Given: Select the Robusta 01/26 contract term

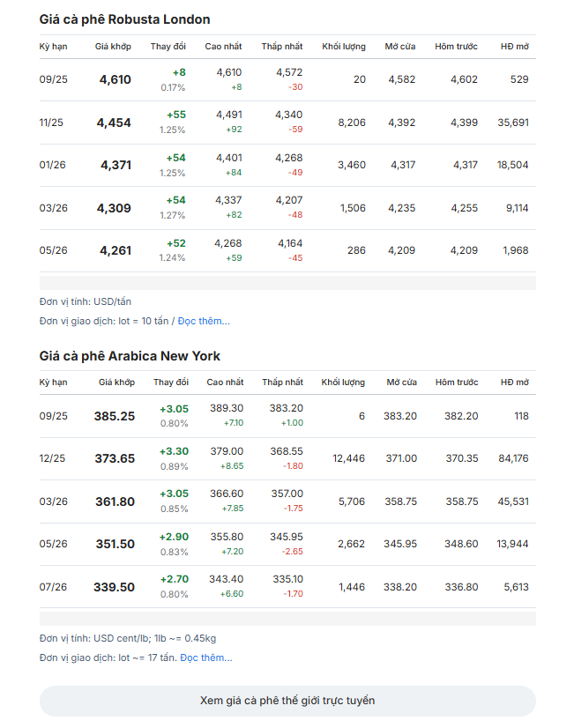Looking at the screenshot, I should 53,165.
